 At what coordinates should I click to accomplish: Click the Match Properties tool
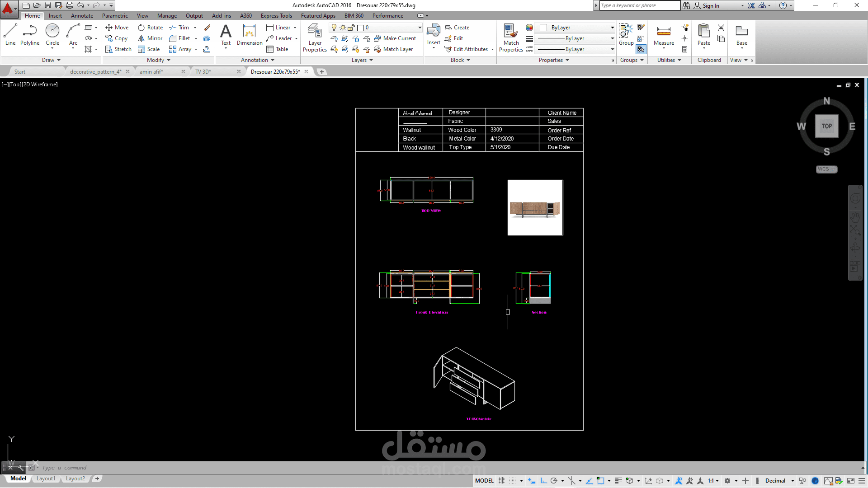[x=511, y=38]
